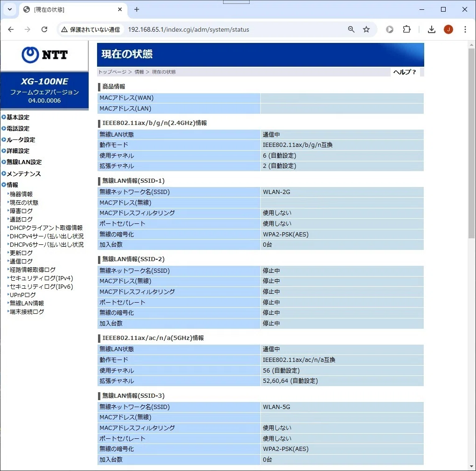Image resolution: width=476 pixels, height=471 pixels.
Task: Click the browser forward arrow
Action: pyautogui.click(x=28, y=29)
